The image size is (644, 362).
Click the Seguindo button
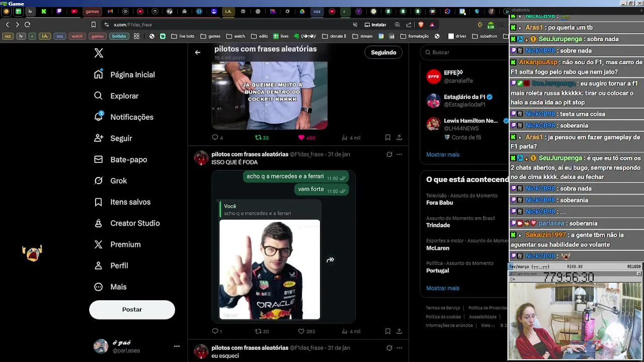click(383, 52)
